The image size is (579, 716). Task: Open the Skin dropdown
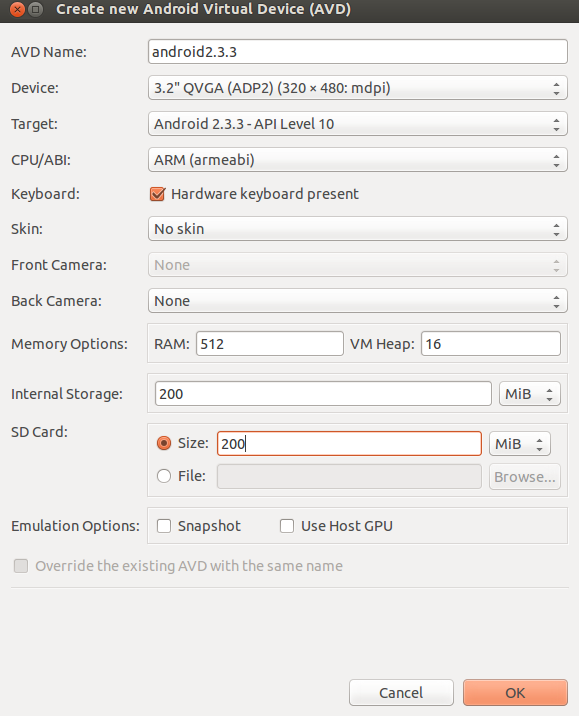pos(358,229)
